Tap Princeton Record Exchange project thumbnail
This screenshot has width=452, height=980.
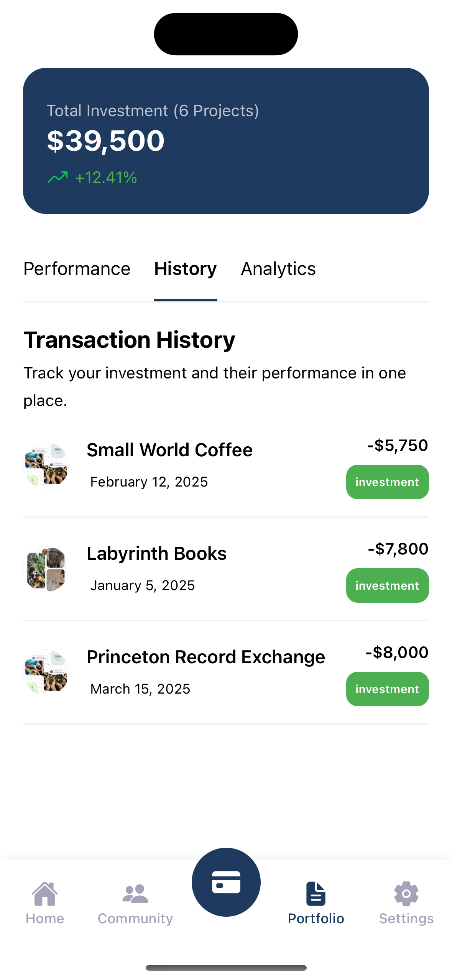46,672
